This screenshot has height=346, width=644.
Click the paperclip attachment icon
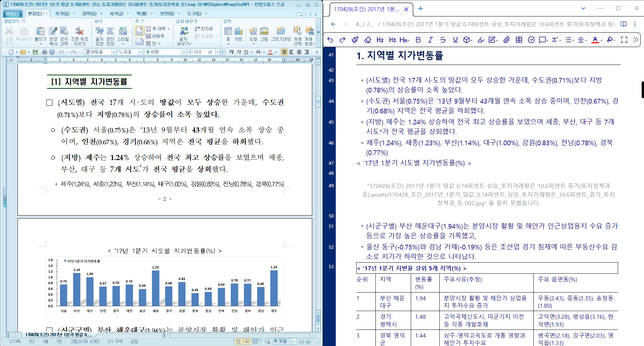[507, 40]
